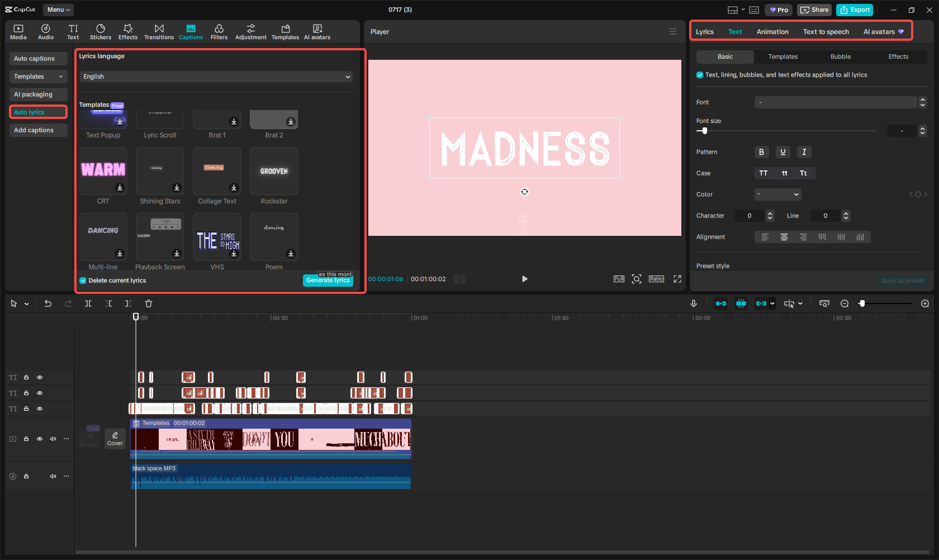This screenshot has width=939, height=560.
Task: Split the clip at the playhead
Action: point(88,303)
